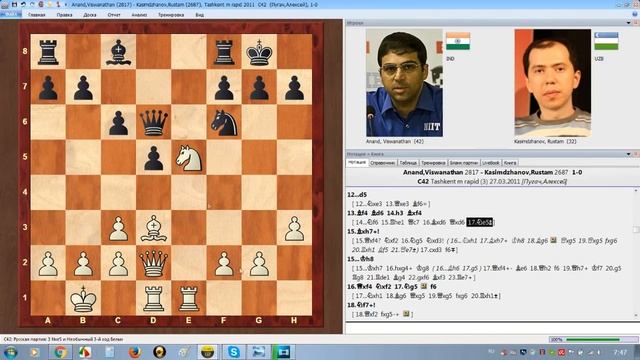
Task: Switch to the Справочник tab
Action: pyautogui.click(x=382, y=162)
